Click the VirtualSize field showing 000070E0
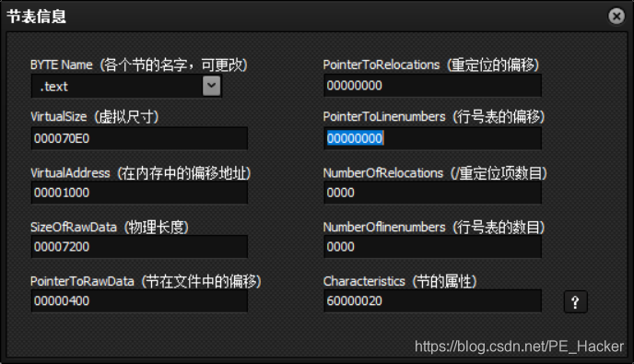Image resolution: width=634 pixels, height=364 pixels. [139, 139]
